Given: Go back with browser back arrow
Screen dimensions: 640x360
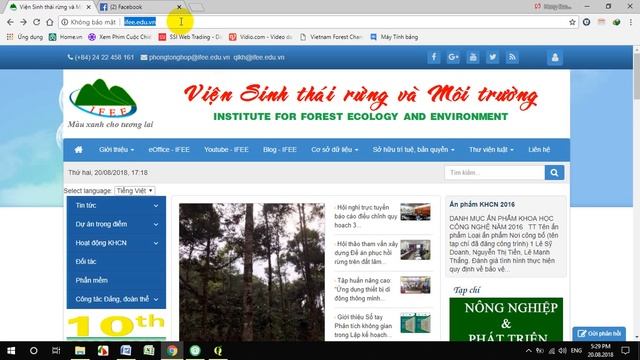Looking at the screenshot, I should 11,22.
